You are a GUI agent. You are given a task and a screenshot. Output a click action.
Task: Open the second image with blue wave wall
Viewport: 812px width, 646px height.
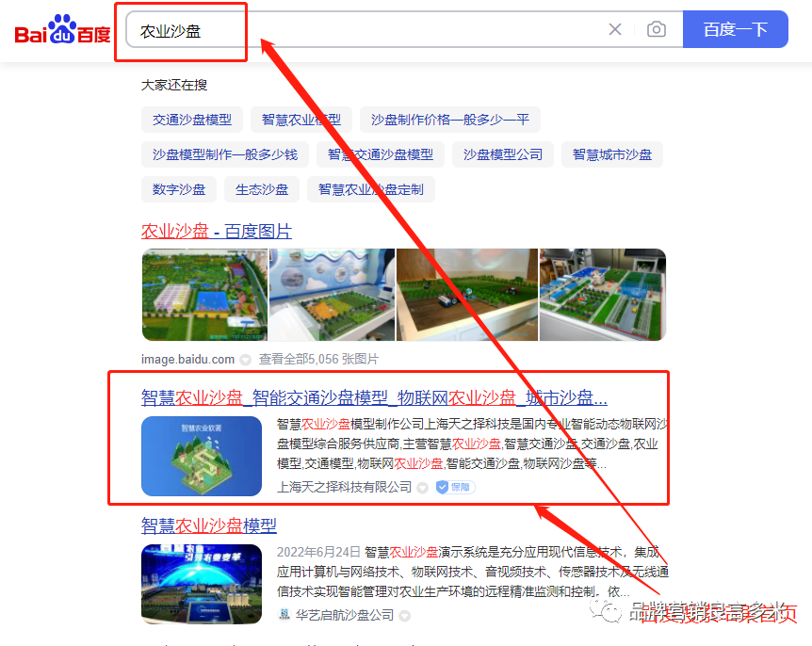click(332, 295)
